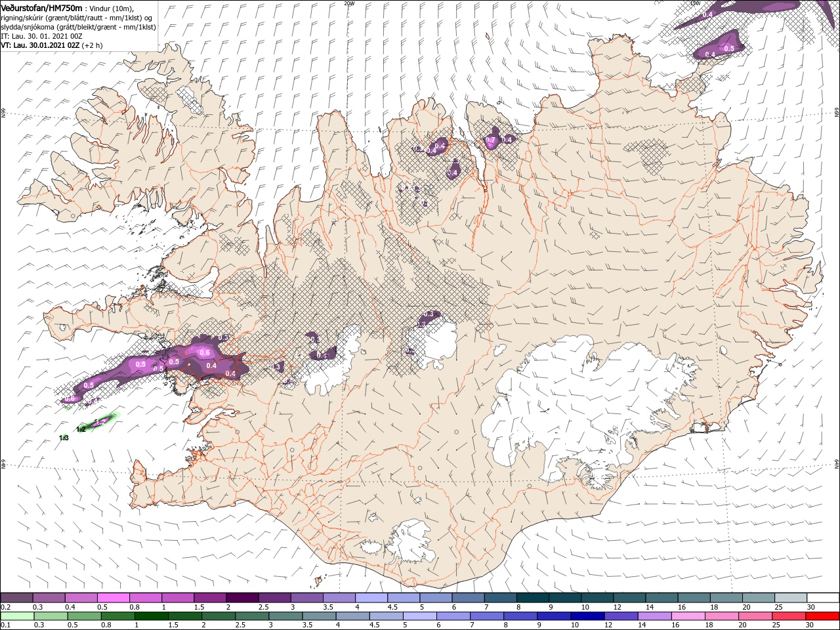Pick the darkest green lower swatch between 1 and 1.5
Viewport: 840px width, 630px height.
click(x=151, y=616)
